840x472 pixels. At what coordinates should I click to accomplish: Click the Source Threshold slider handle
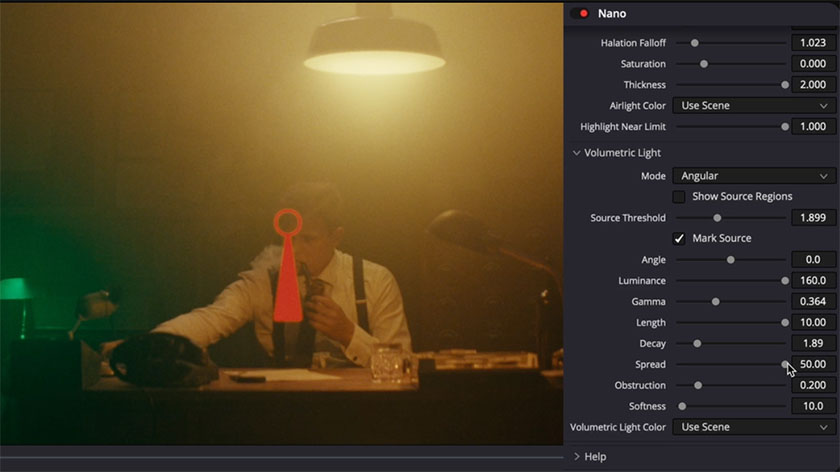pyautogui.click(x=717, y=218)
